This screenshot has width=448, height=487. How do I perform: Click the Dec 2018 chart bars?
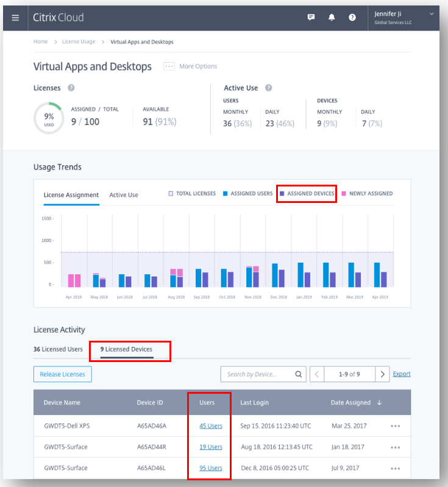pyautogui.click(x=278, y=275)
